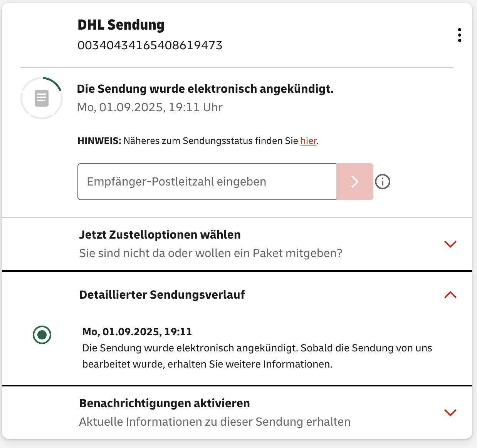Click the 'Detaillierter Sendungsverlauf' heading
This screenshot has width=477, height=448.
tap(162, 295)
